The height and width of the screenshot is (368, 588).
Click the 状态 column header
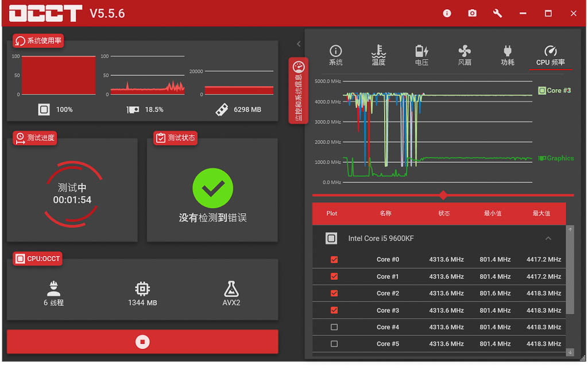pos(444,213)
